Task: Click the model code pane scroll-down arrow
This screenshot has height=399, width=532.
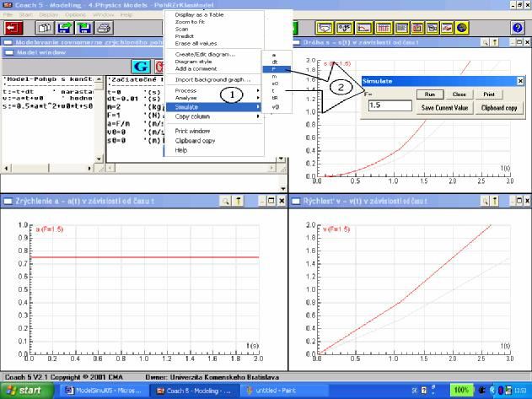Action: click(99, 159)
